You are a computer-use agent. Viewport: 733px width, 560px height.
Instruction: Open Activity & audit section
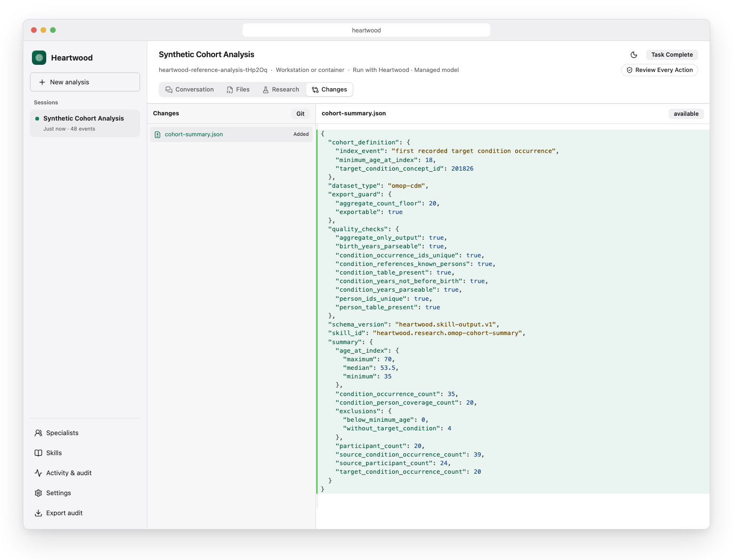coord(85,473)
